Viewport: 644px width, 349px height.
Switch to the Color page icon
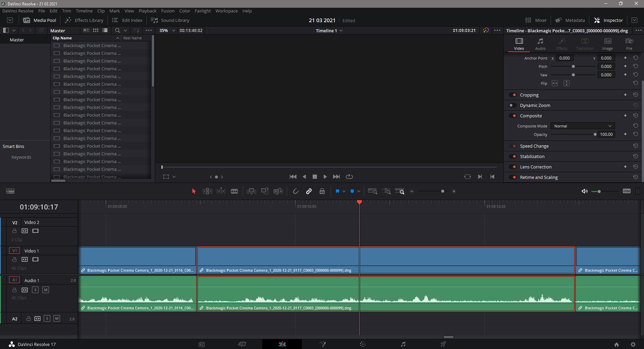pyautogui.click(x=363, y=344)
